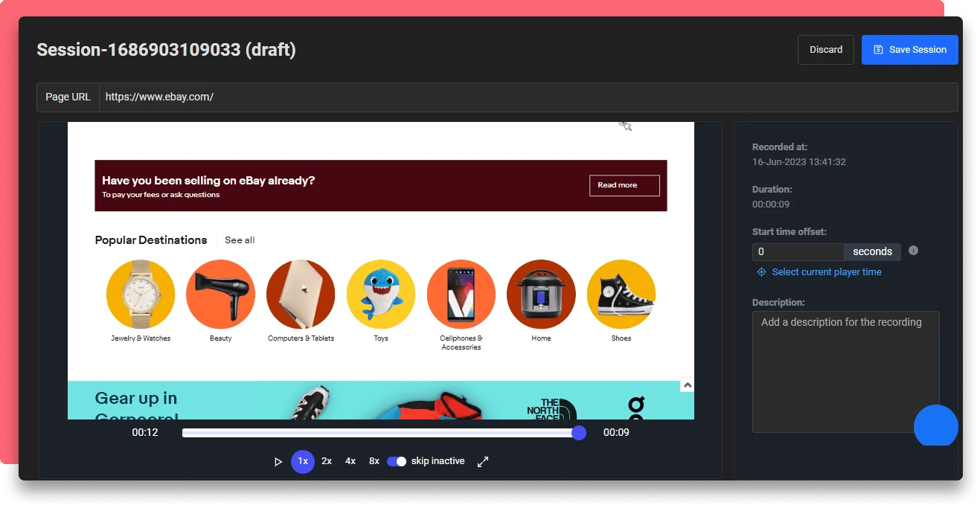Click the recorded date 16-Jun-2023 13:41:32
This screenshot has height=508, width=980.
tap(799, 162)
